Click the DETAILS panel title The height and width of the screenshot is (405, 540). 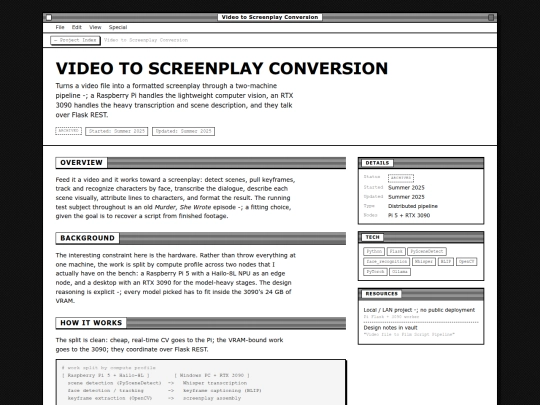point(377,163)
